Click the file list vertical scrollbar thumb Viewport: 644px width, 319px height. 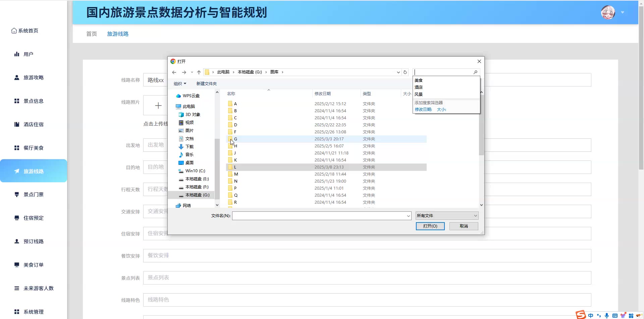point(481,125)
